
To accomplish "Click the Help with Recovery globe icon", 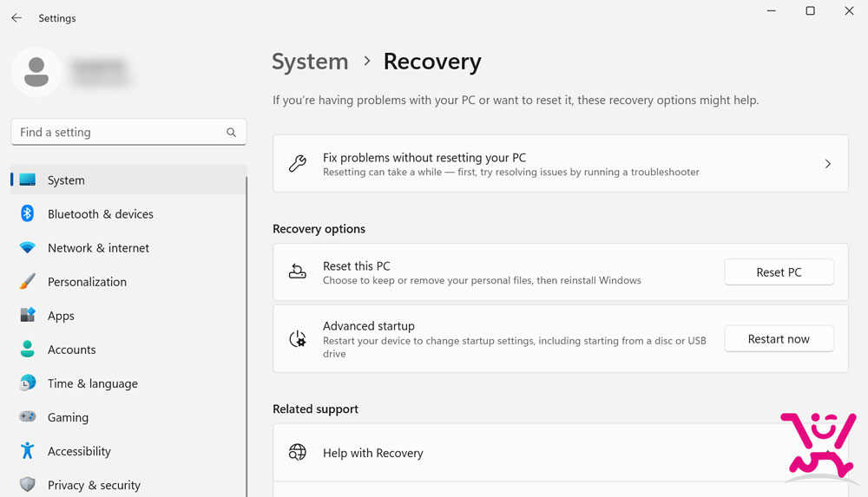I will click(x=297, y=452).
